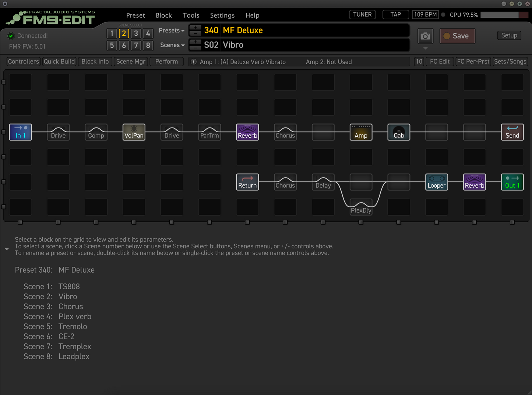Open the Tools menu

click(x=191, y=15)
